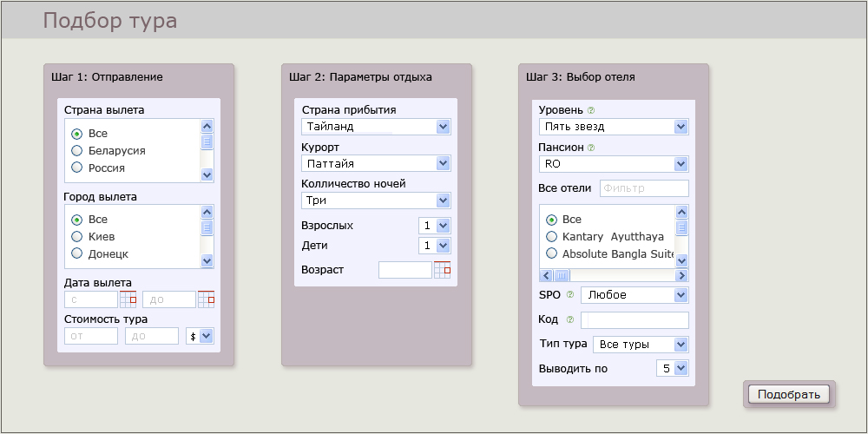
Task: Click the Все отели filter input field
Action: click(643, 188)
